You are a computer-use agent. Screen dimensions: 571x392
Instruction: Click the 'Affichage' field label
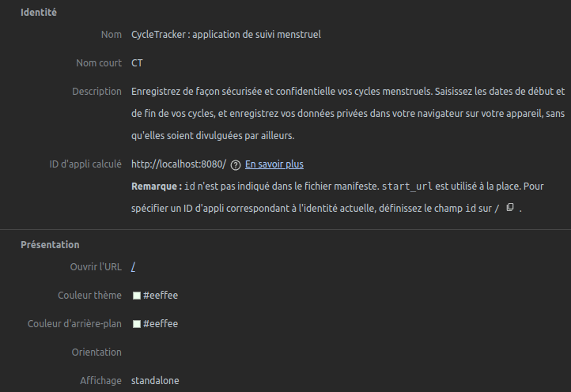pyautogui.click(x=100, y=381)
